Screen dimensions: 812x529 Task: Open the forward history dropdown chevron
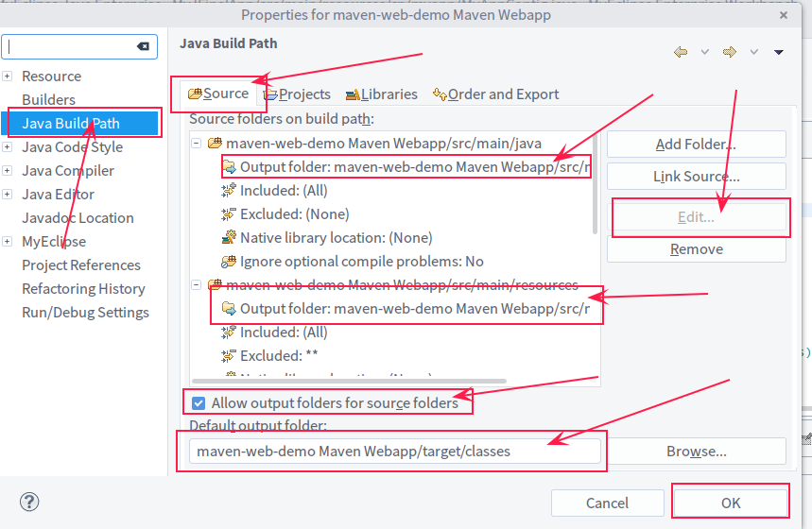[754, 52]
